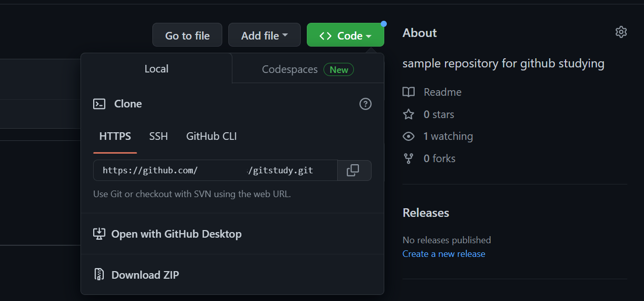Open the Add file dropdown
The width and height of the screenshot is (644, 301).
pyautogui.click(x=264, y=35)
